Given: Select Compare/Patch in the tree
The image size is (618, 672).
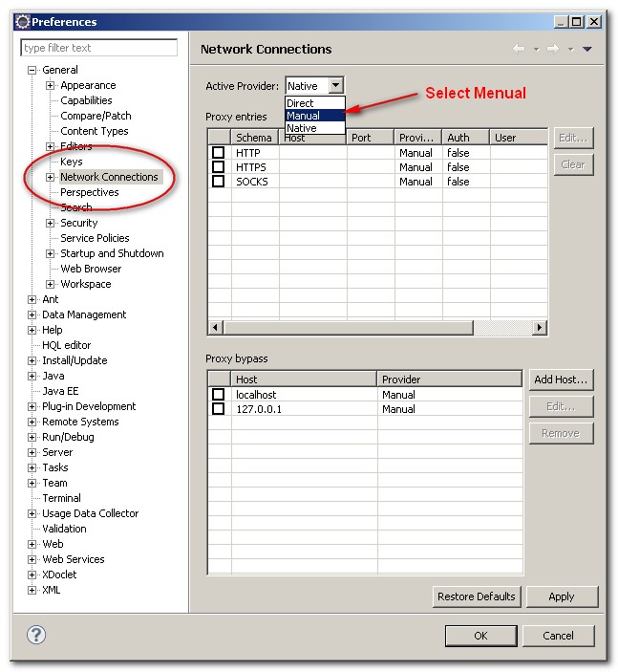Looking at the screenshot, I should point(96,116).
